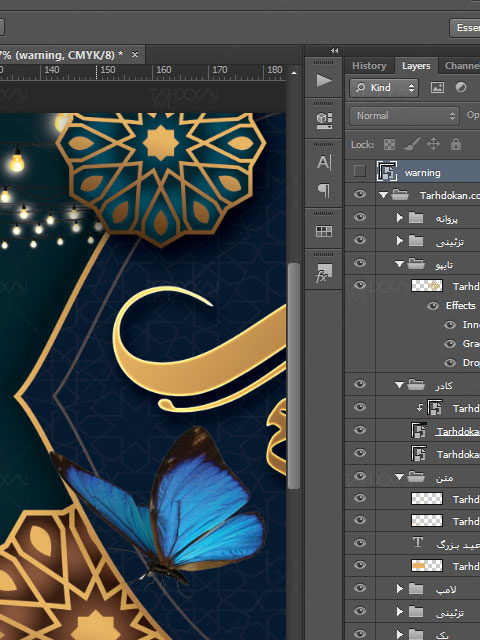The height and width of the screenshot is (640, 480).
Task: Hide the Tarhdokan.com group
Action: coord(360,194)
